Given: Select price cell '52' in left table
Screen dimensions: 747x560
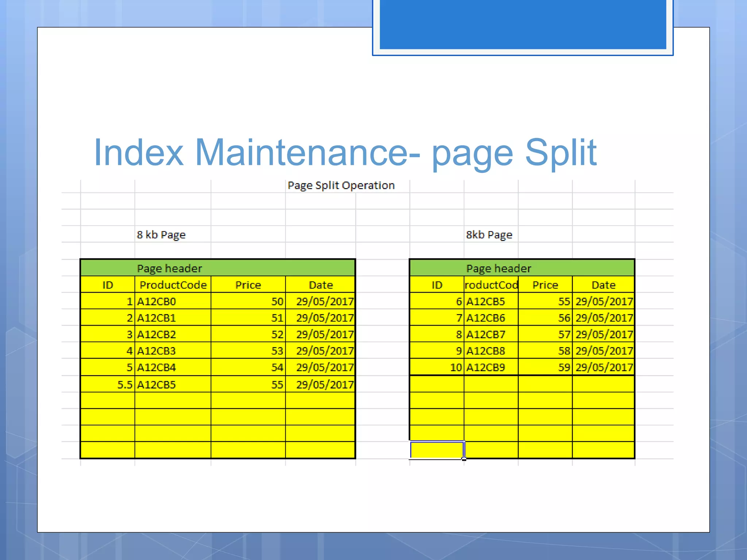Looking at the screenshot, I should point(248,334).
